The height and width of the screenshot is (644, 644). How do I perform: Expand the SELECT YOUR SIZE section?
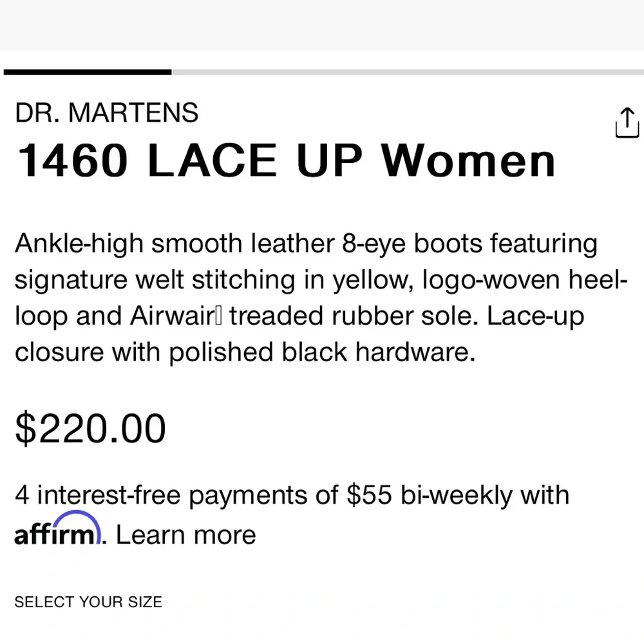click(88, 601)
